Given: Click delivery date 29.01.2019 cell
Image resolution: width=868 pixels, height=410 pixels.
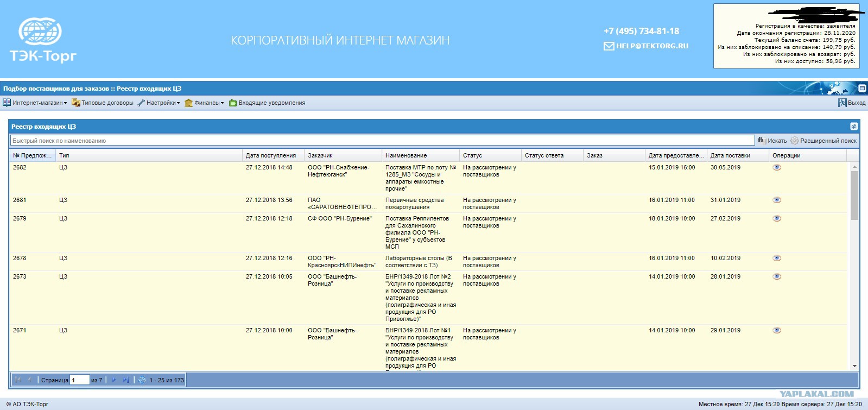Looking at the screenshot, I should click(x=725, y=330).
